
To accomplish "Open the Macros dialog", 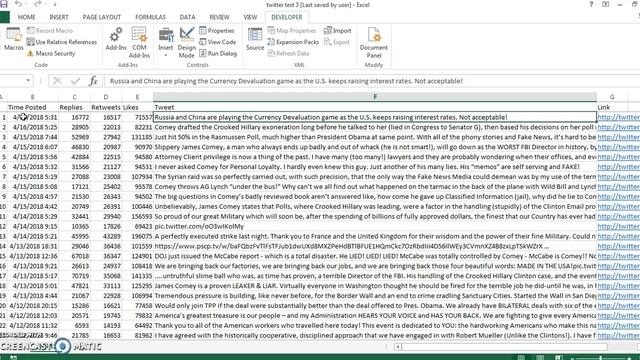I will click(x=13, y=39).
